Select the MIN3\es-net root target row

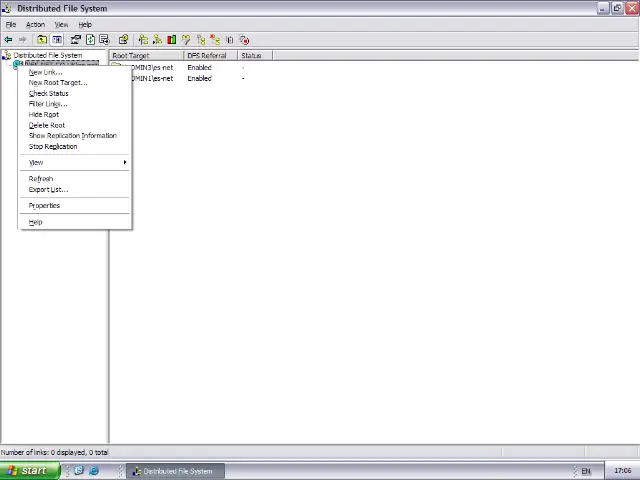pos(152,68)
